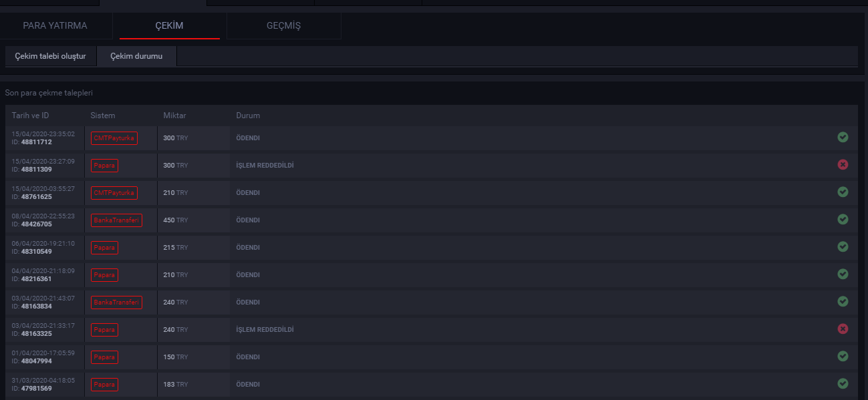Click BankaTransferi tag for ID 48426705

pyautogui.click(x=116, y=220)
